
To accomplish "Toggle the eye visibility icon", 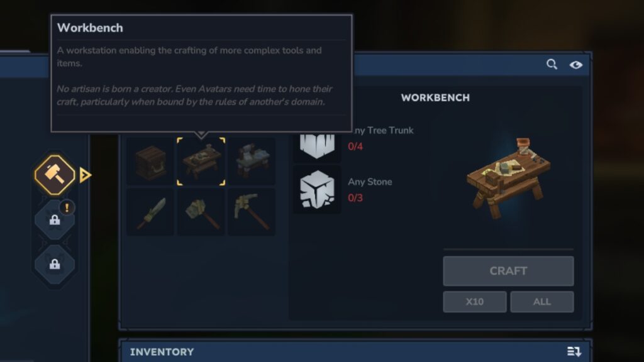I will 576,65.
